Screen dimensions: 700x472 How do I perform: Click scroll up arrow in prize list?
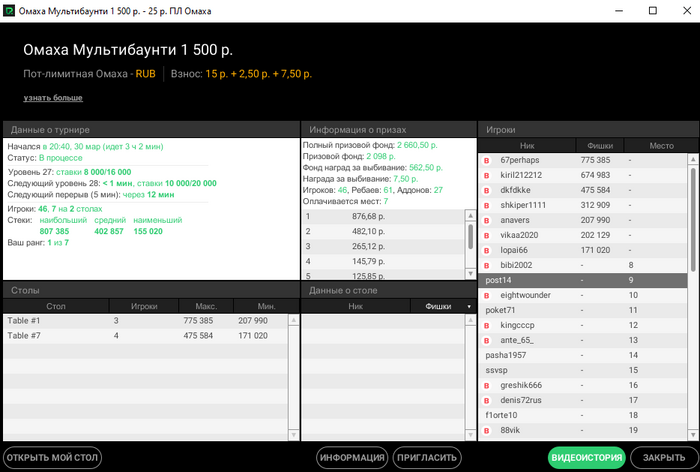tap(471, 215)
